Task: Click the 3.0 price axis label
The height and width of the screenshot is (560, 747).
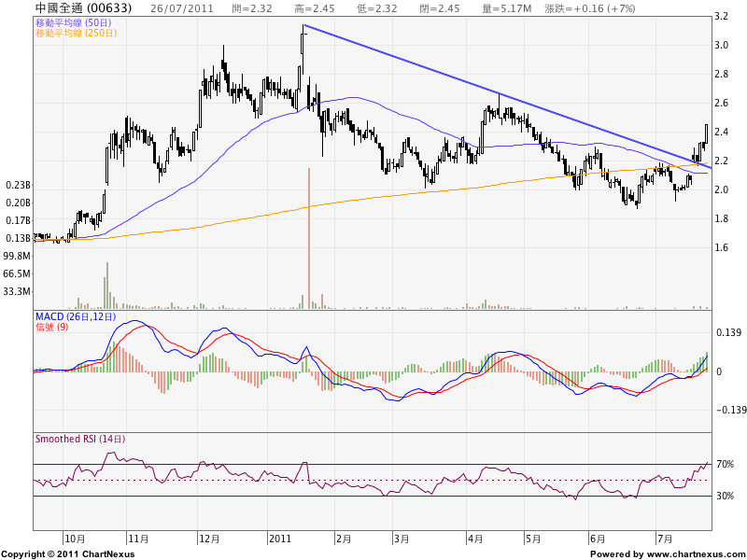Action: [x=721, y=45]
